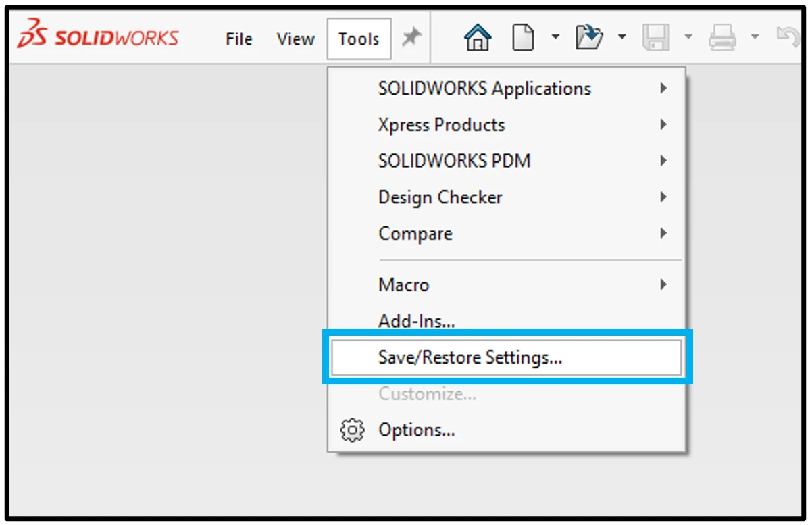Open Options with the gear icon
The height and width of the screenshot is (525, 812).
click(x=352, y=430)
